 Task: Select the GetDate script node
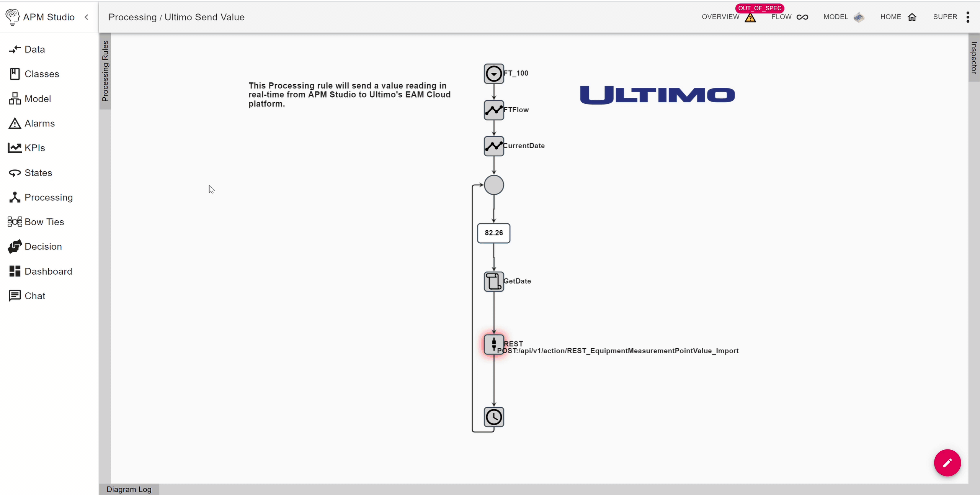click(x=494, y=282)
